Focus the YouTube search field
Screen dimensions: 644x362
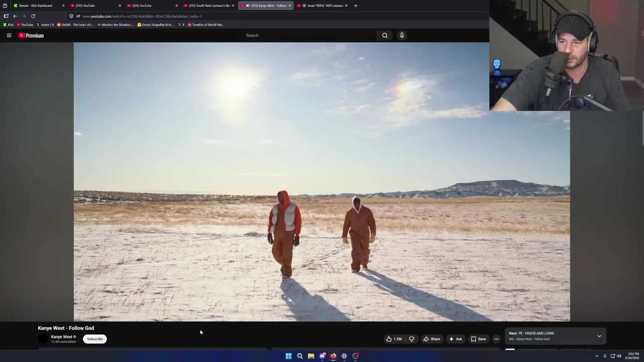(x=309, y=35)
